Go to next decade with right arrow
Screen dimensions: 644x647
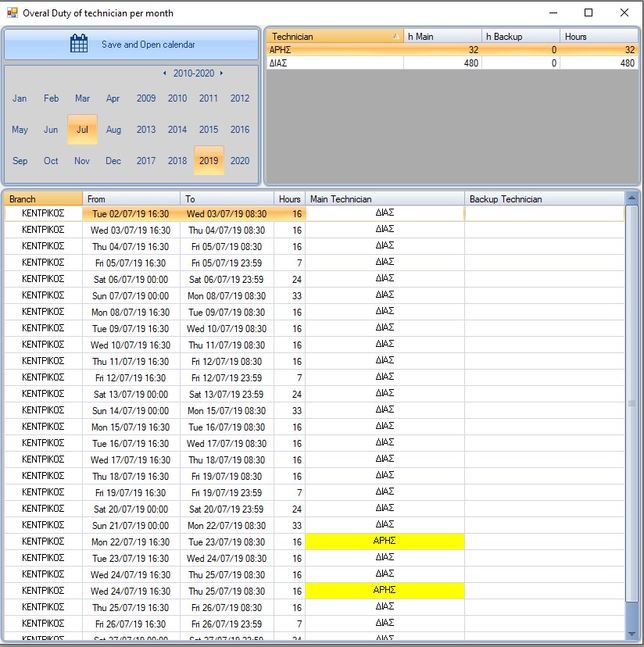click(221, 73)
